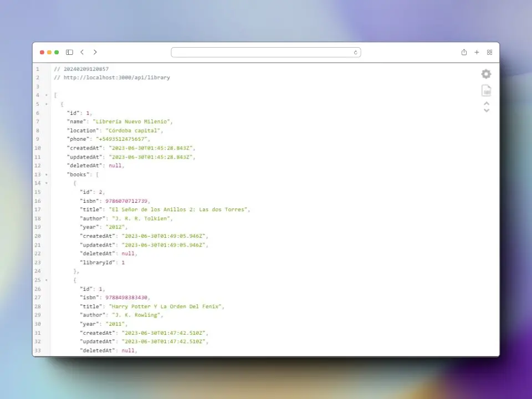Click line number 9 in the gutter

tap(38, 139)
